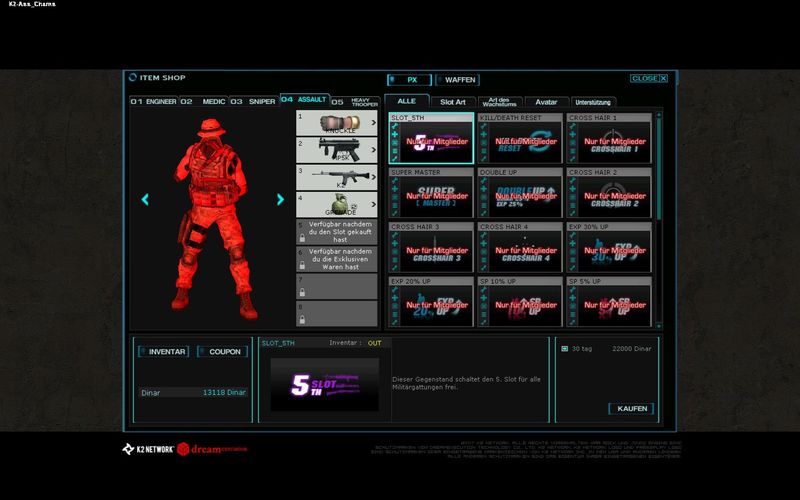Open the Art des Wachstums tab

[x=499, y=102]
